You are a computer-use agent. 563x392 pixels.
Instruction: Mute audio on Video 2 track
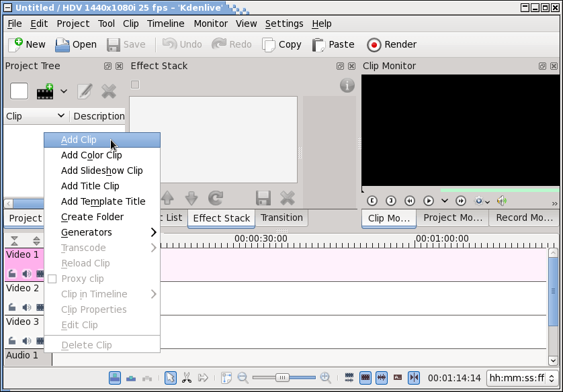(27, 307)
